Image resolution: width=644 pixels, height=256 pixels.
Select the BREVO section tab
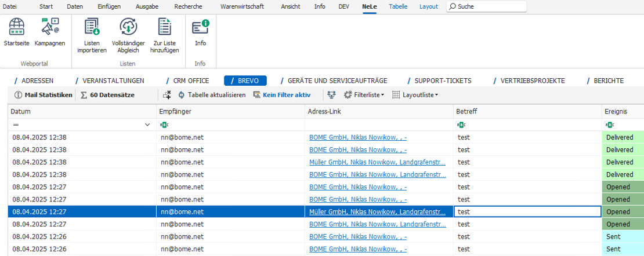(245, 81)
